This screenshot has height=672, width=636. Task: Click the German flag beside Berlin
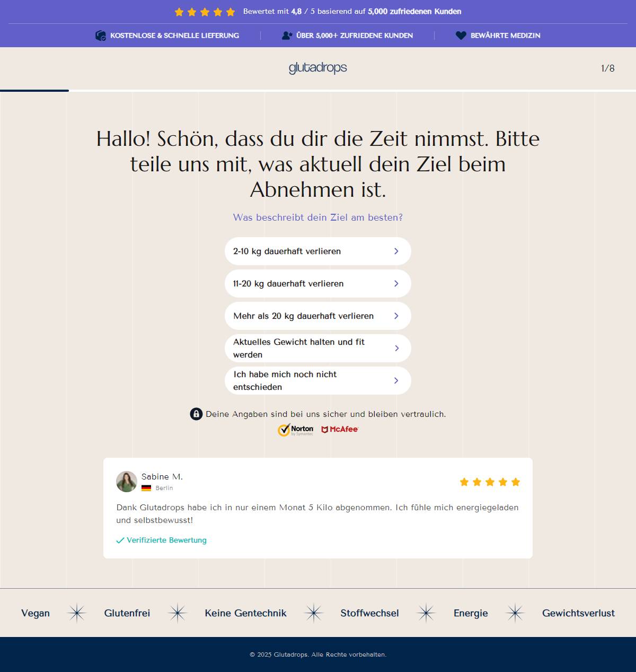147,487
